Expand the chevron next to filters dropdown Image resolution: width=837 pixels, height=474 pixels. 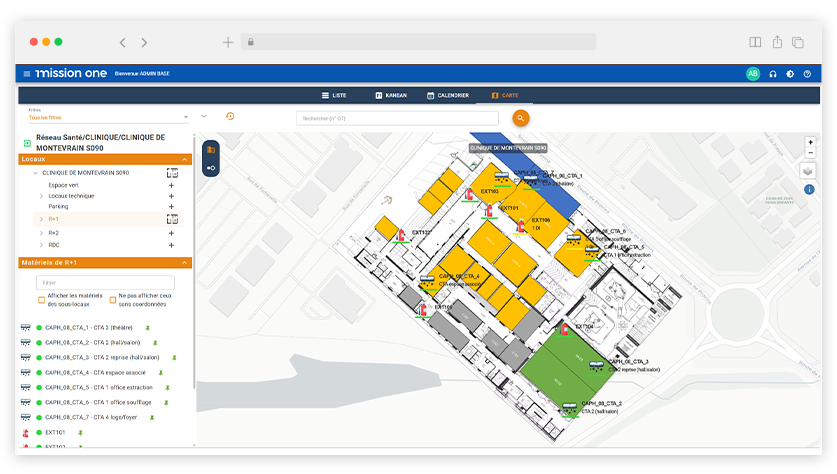203,116
